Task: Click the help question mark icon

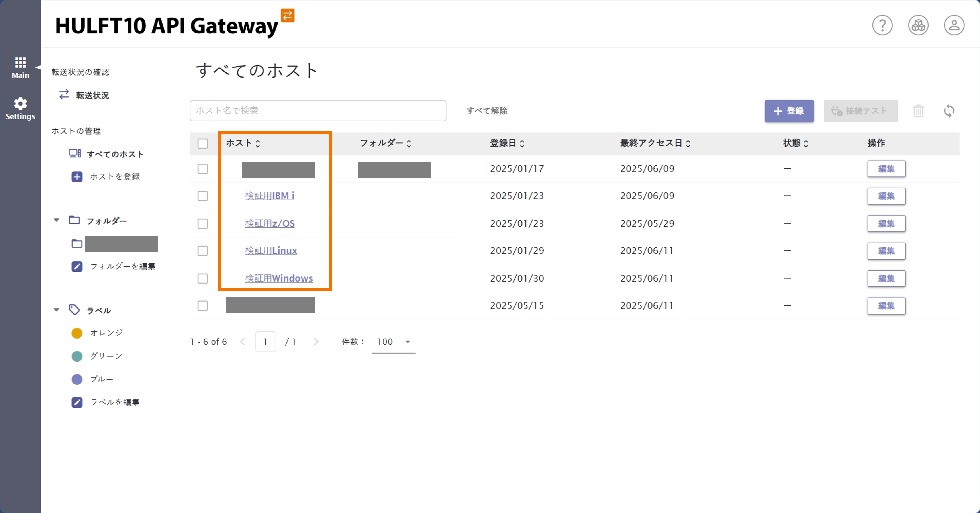Action: (882, 25)
